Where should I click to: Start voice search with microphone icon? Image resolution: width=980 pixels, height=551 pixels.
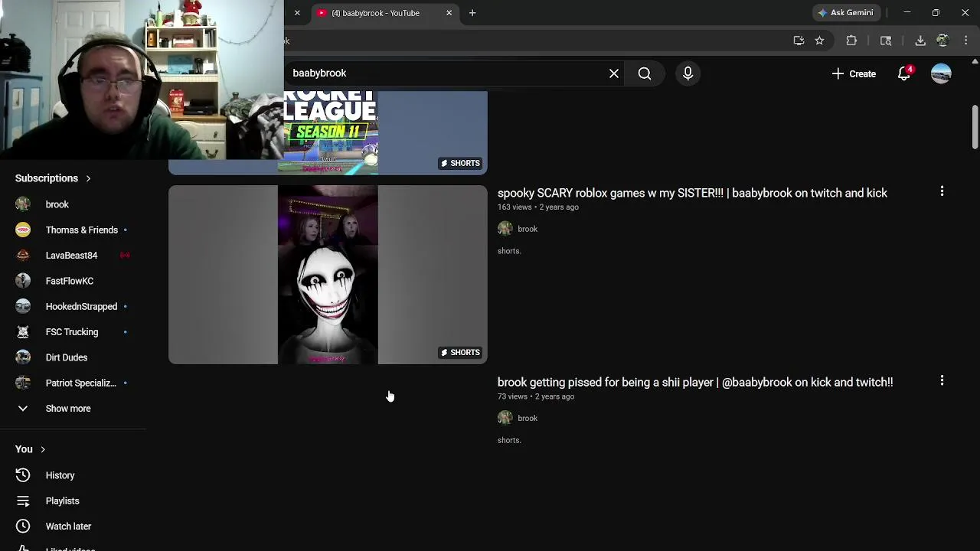click(688, 73)
